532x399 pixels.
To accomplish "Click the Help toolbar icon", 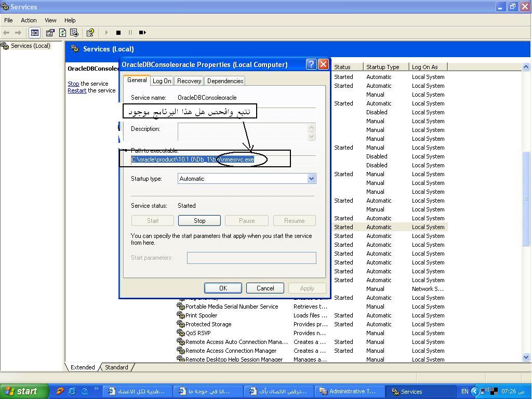I will coord(90,33).
